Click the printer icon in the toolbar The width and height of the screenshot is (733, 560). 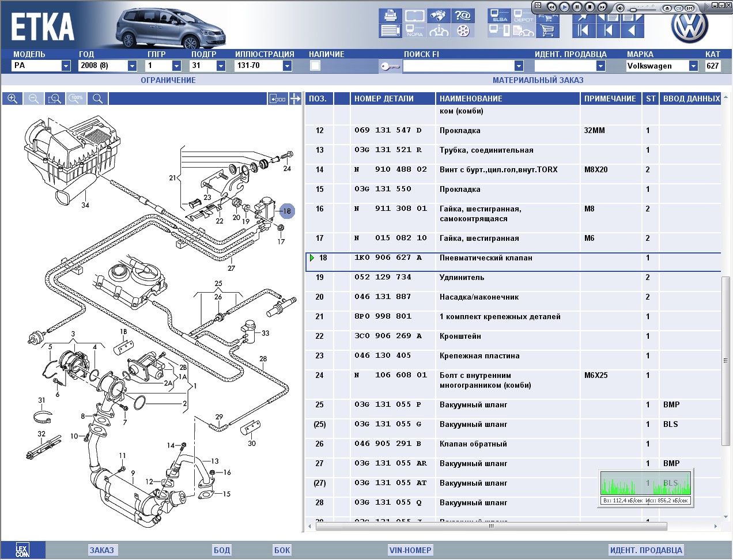[390, 16]
